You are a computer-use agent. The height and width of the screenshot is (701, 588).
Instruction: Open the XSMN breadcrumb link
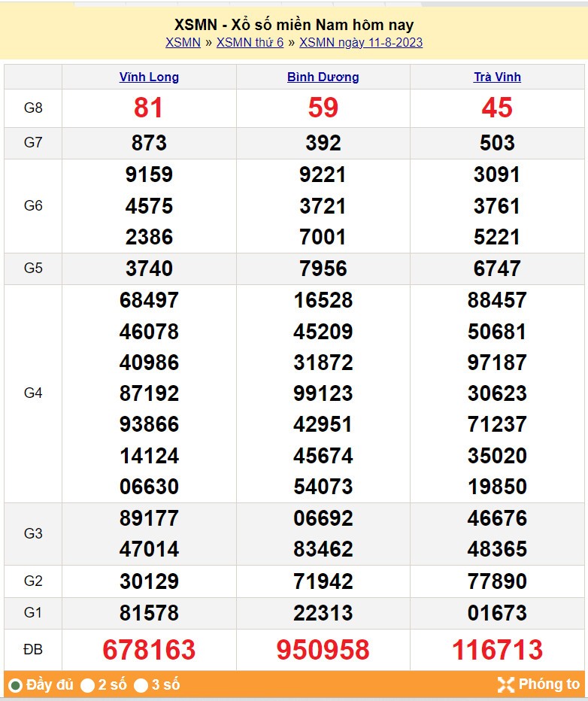[x=183, y=42]
